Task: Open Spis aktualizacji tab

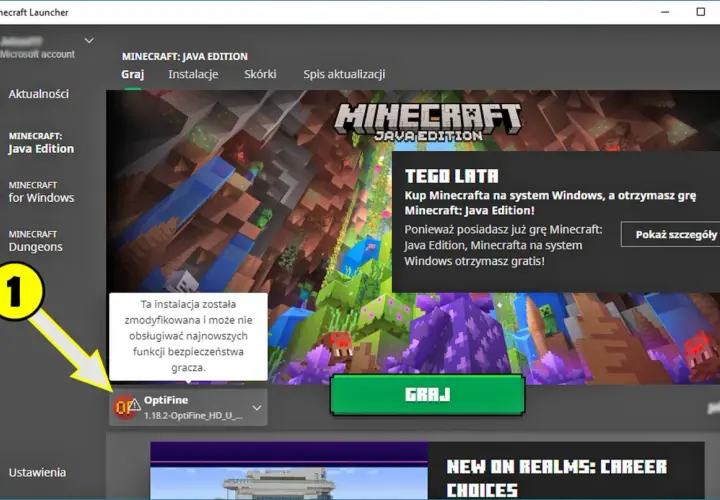Action: [344, 74]
